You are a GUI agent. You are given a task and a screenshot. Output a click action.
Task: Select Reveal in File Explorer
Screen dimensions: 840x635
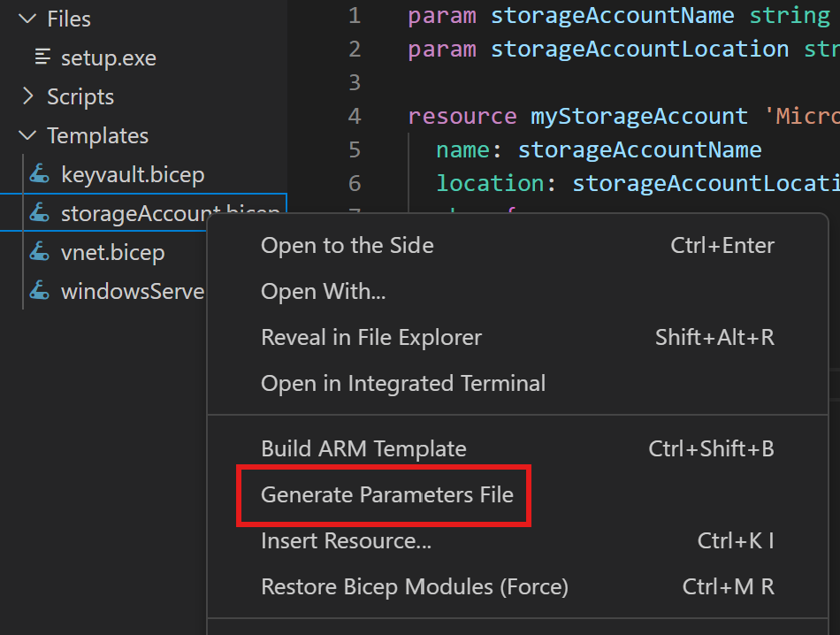[371, 338]
